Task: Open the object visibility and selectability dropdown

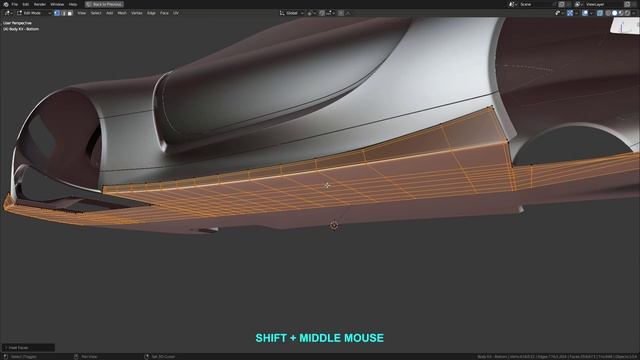Action: [559, 13]
